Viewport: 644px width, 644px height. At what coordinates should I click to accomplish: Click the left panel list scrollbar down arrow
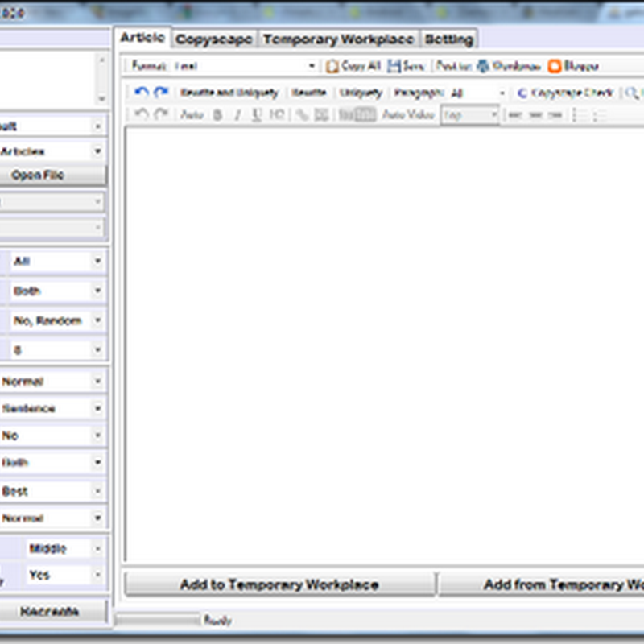click(x=101, y=99)
